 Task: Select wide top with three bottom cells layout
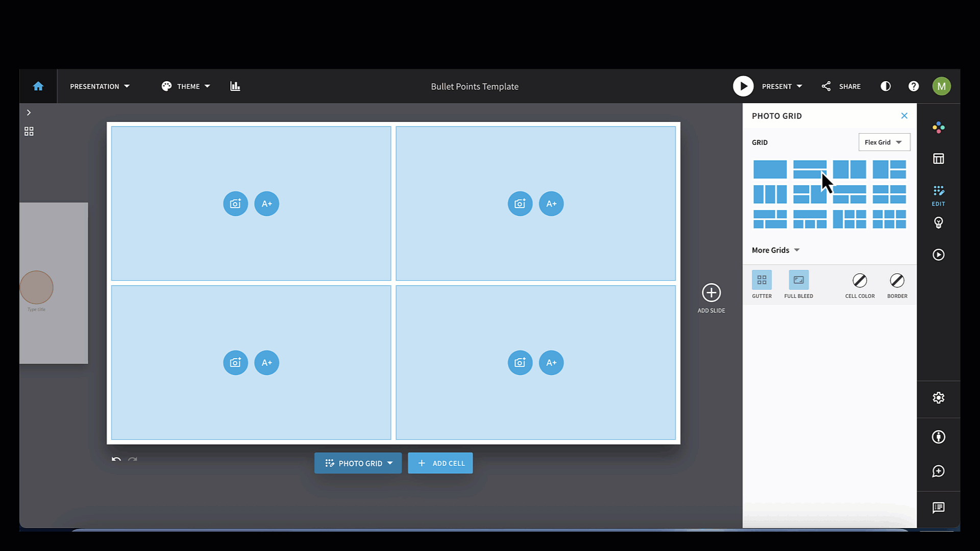pos(810,219)
